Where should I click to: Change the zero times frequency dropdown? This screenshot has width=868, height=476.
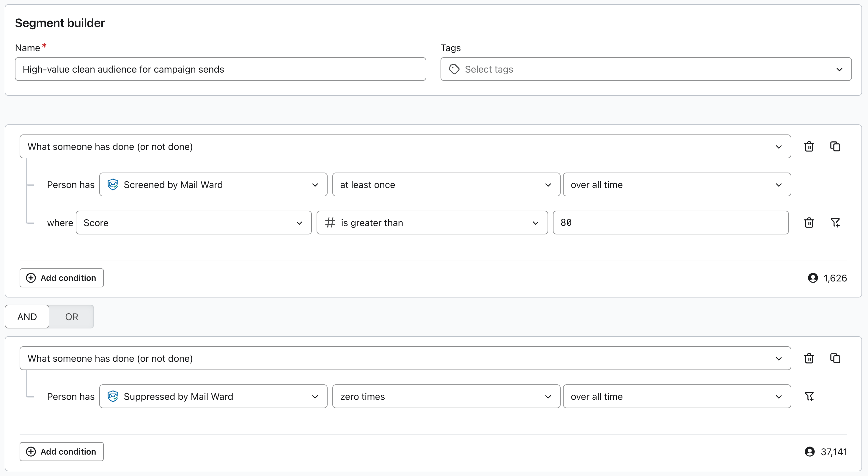coord(446,396)
